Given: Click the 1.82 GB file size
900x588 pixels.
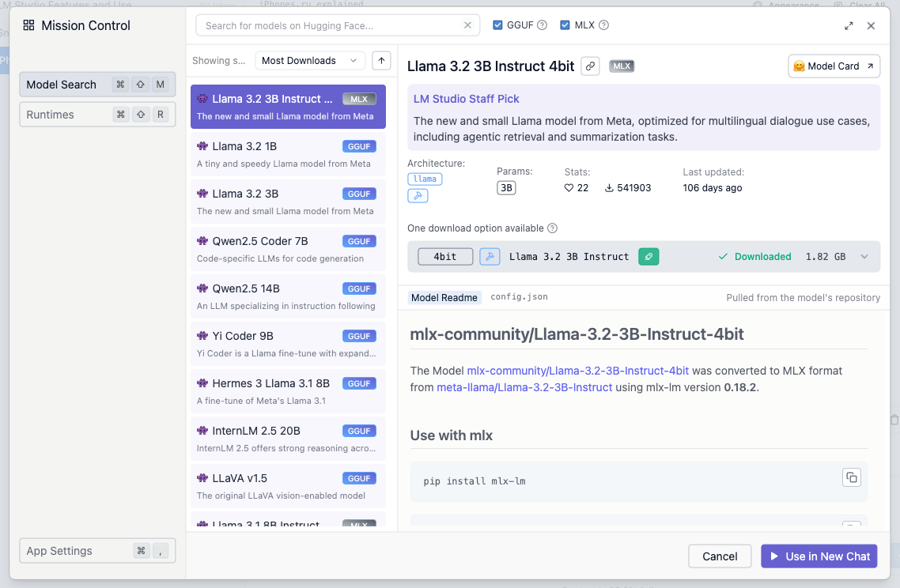Looking at the screenshot, I should point(826,256).
